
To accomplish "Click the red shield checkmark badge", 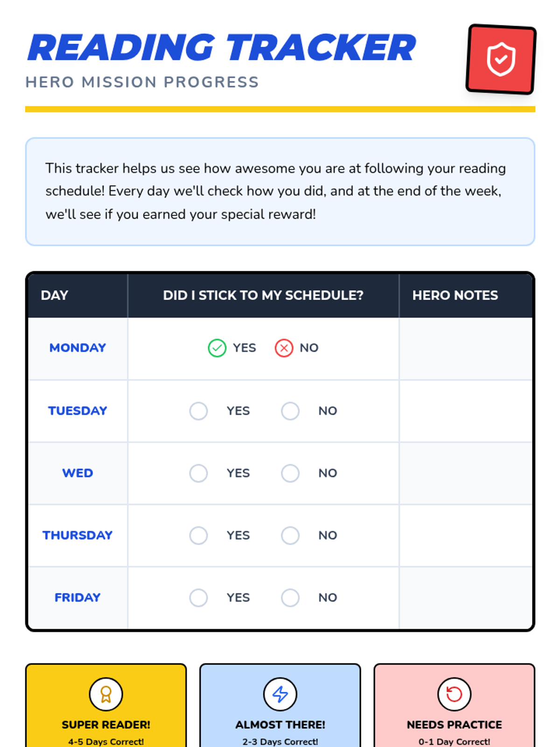I will tap(501, 59).
